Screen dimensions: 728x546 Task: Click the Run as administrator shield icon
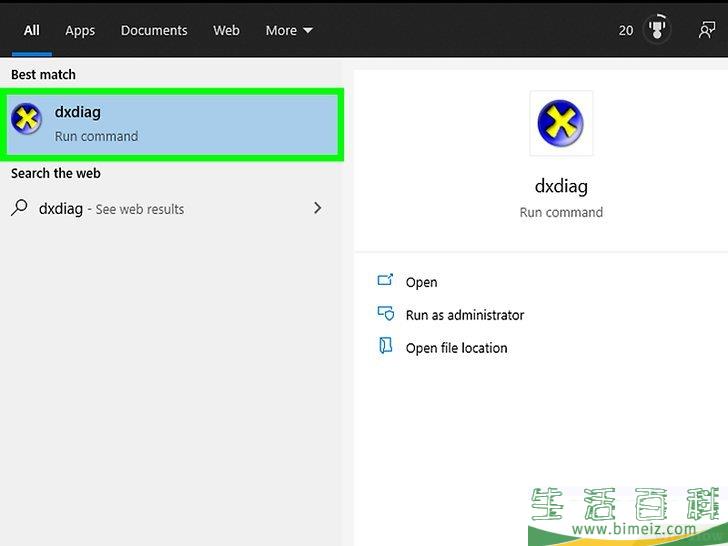tap(385, 313)
